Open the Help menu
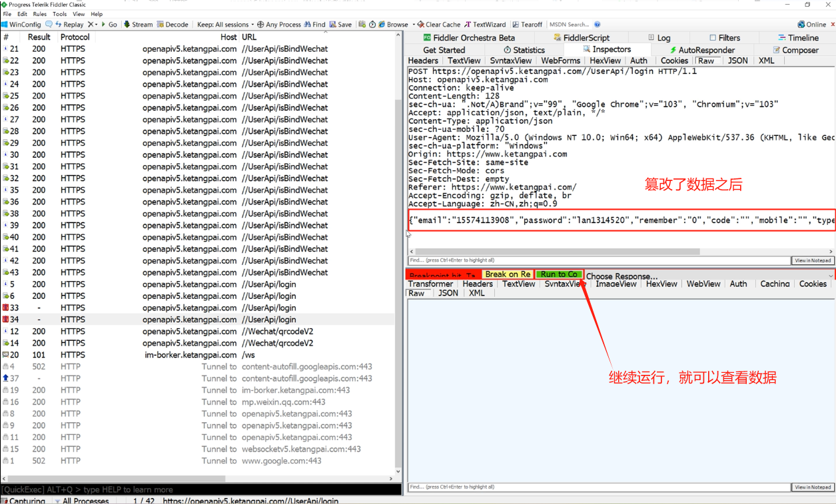836x504 pixels. [x=97, y=14]
